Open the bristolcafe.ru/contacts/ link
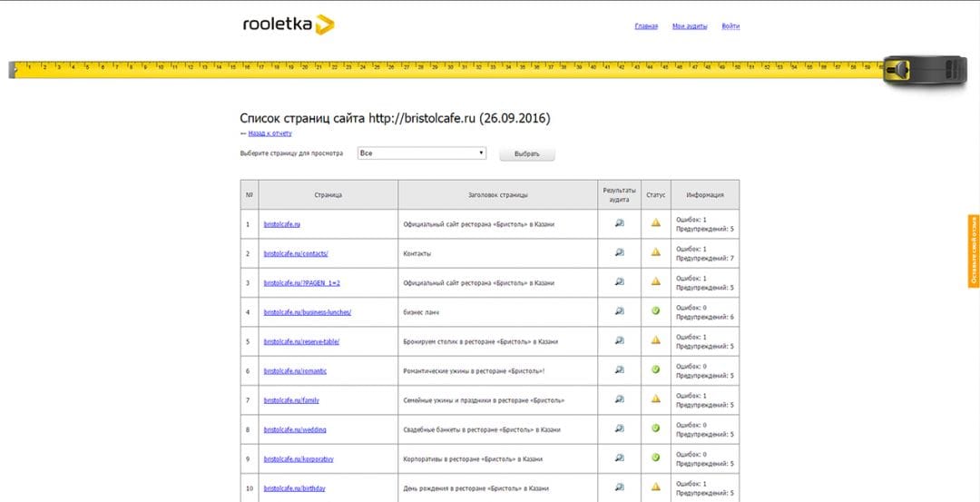 pyautogui.click(x=296, y=253)
